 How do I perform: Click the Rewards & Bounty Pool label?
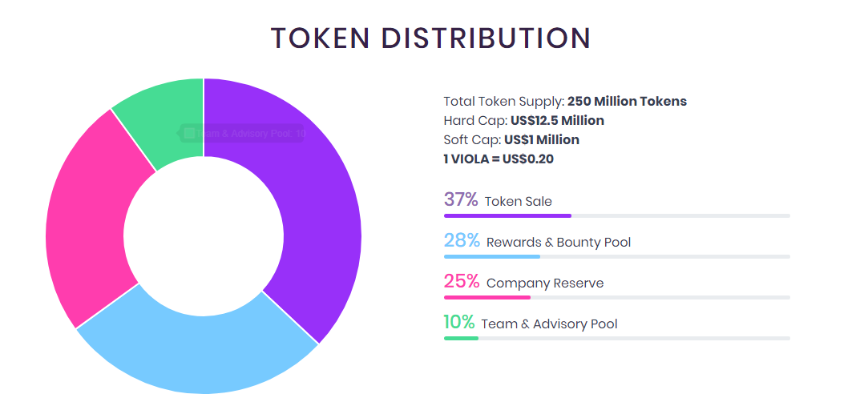(x=558, y=243)
